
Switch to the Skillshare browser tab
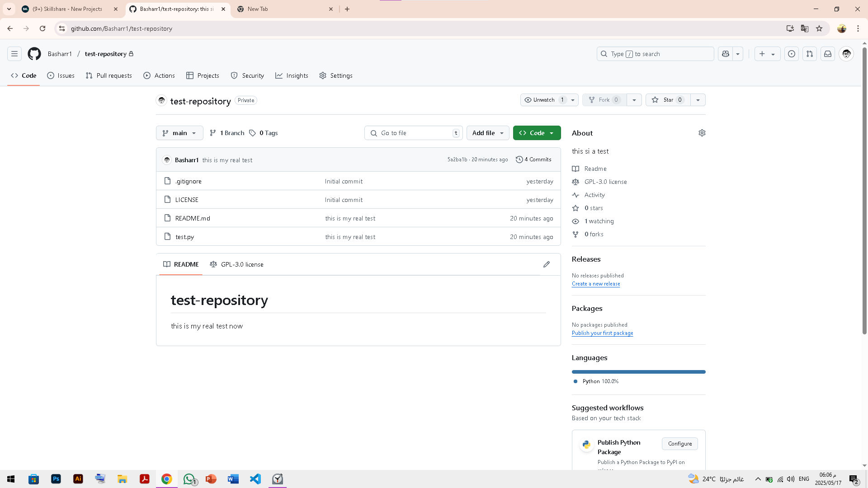click(x=67, y=9)
